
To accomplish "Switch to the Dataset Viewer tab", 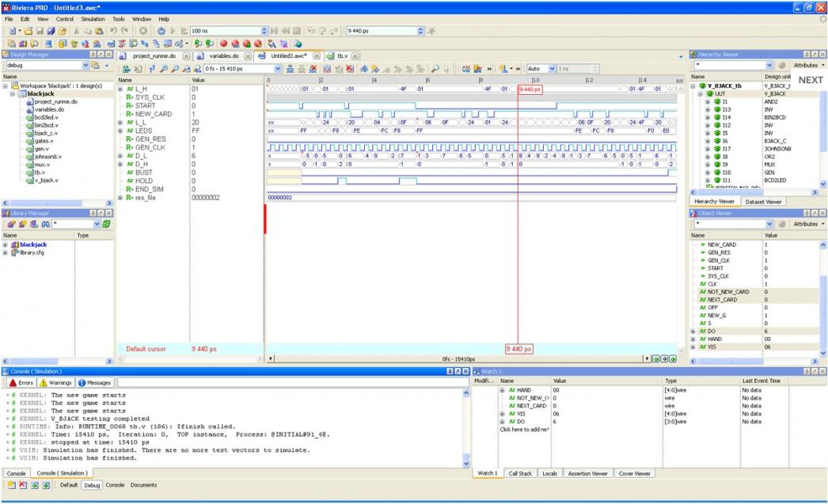I will tap(763, 202).
